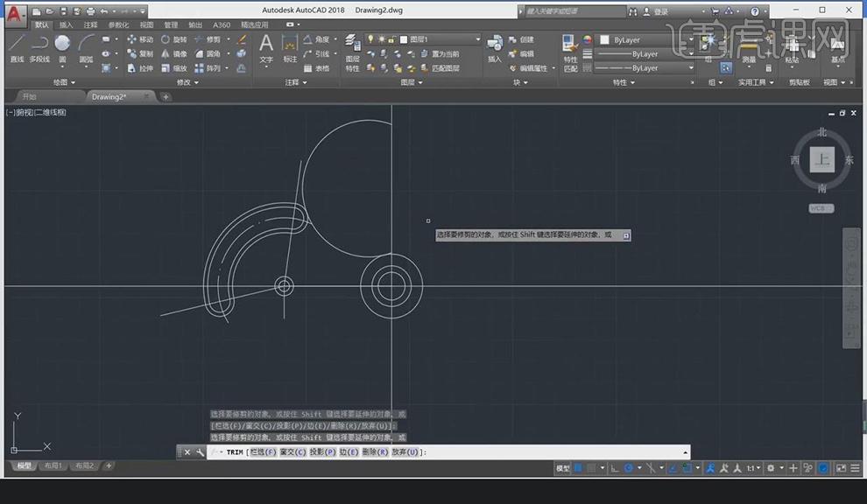Click the Fence (栏选(F)) trim option
This screenshot has width=867, height=504.
[x=263, y=452]
